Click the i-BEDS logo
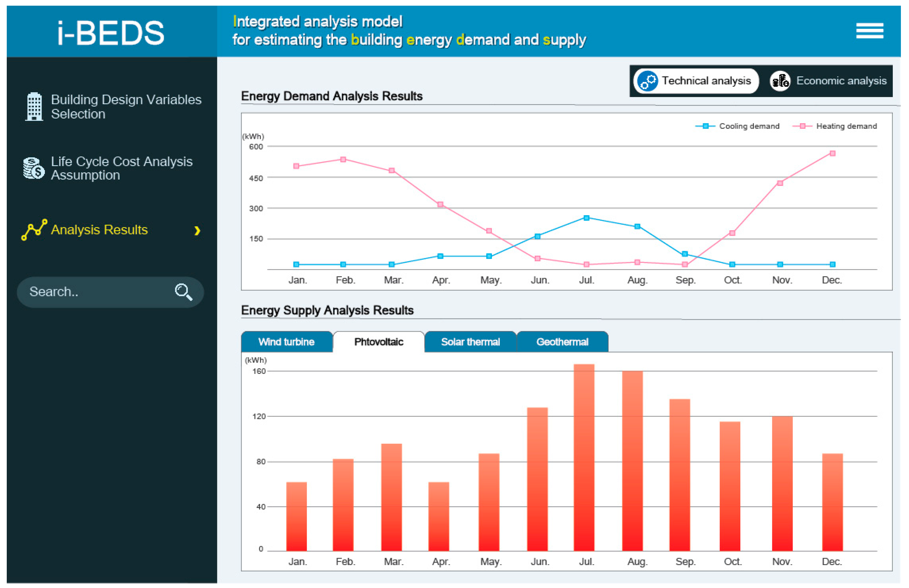 111,33
